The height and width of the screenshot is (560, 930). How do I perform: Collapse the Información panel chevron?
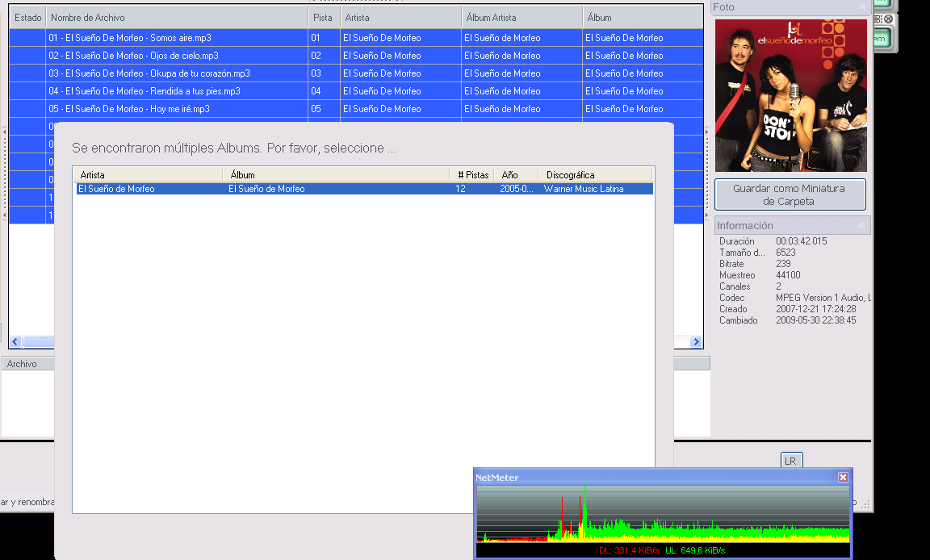pos(861,226)
